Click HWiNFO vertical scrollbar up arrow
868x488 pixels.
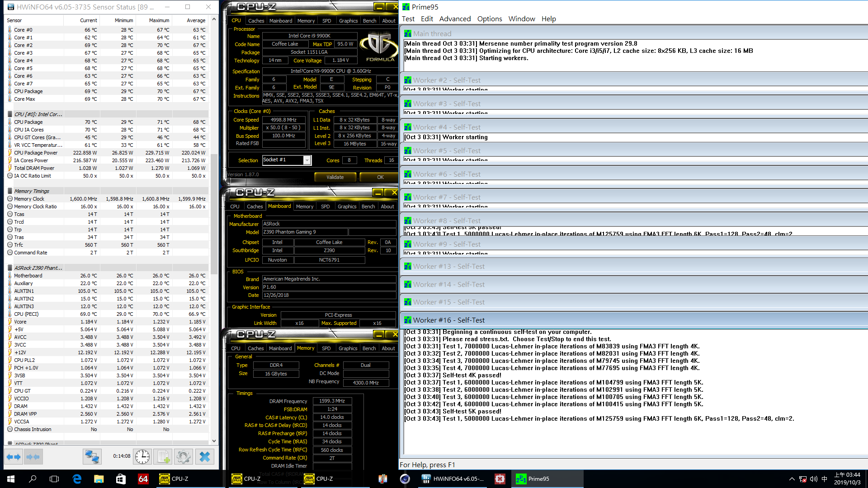(x=214, y=19)
